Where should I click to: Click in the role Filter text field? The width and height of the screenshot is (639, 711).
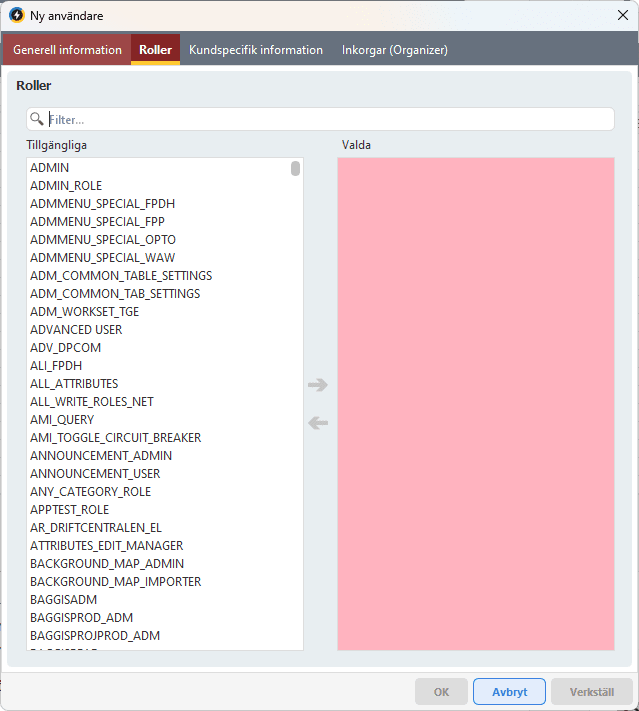pos(330,119)
